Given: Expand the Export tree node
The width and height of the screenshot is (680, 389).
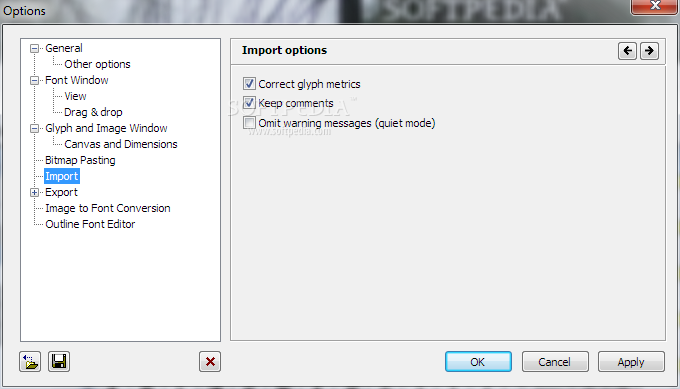Looking at the screenshot, I should tap(34, 193).
